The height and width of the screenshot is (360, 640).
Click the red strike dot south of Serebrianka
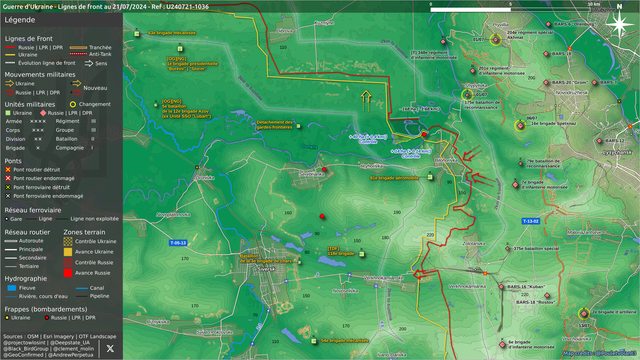322,216
